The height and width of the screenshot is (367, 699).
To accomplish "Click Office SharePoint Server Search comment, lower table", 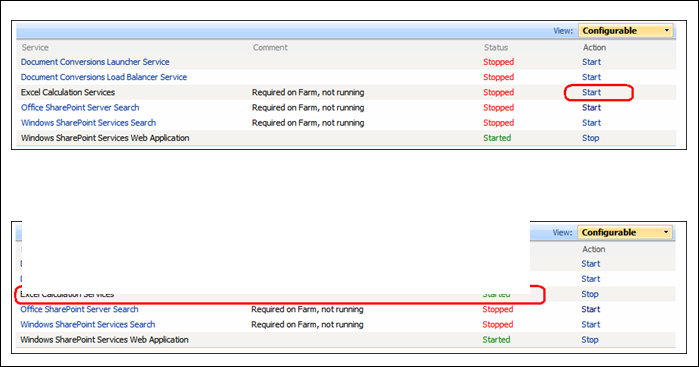I will [307, 309].
